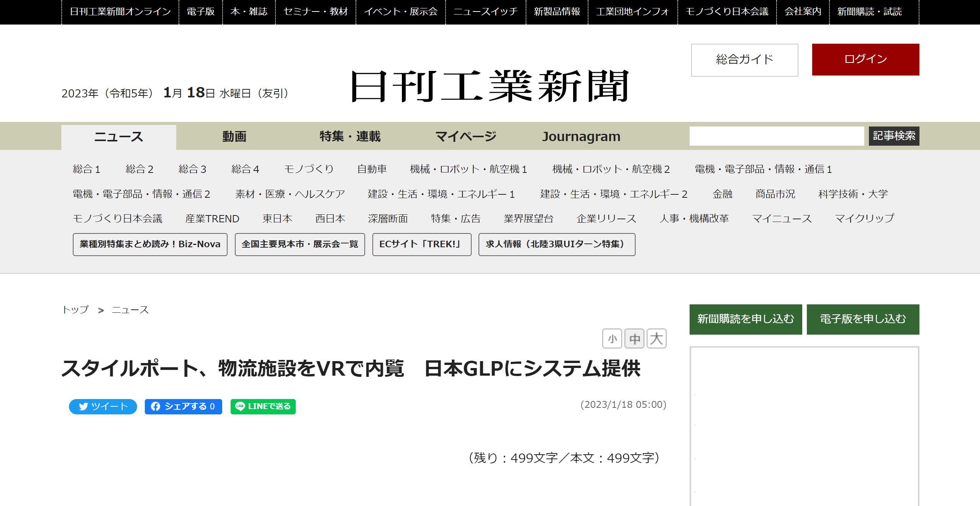
Task: Open the ニュース main tab
Action: [119, 137]
